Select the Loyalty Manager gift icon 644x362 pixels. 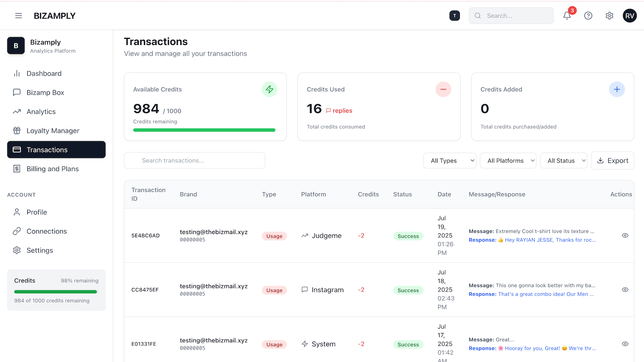(17, 130)
